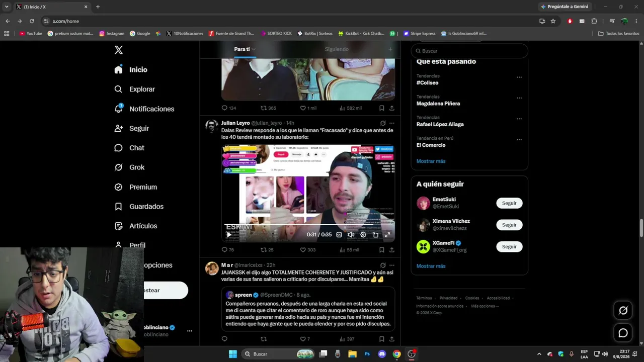Click the Buscar search field on X
Image resolution: width=644 pixels, height=362 pixels.
coord(469,51)
